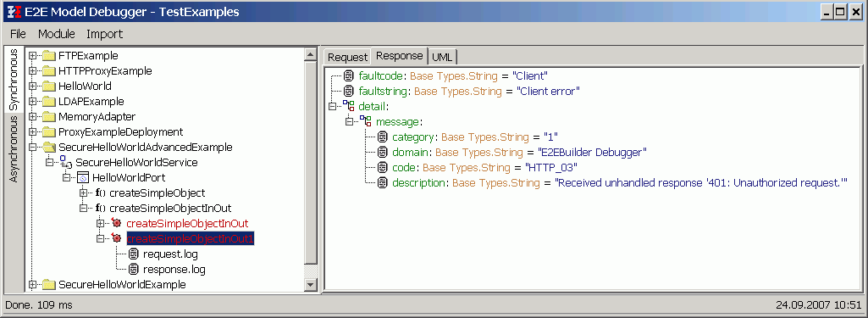Click the "Done. 109 ms" status text
Image resolution: width=868 pixels, height=318 pixels.
(x=39, y=305)
